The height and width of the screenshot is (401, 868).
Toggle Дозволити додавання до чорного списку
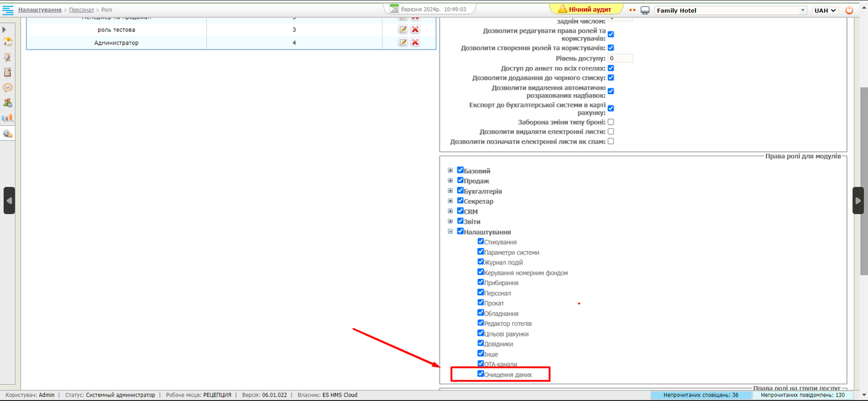(x=611, y=77)
